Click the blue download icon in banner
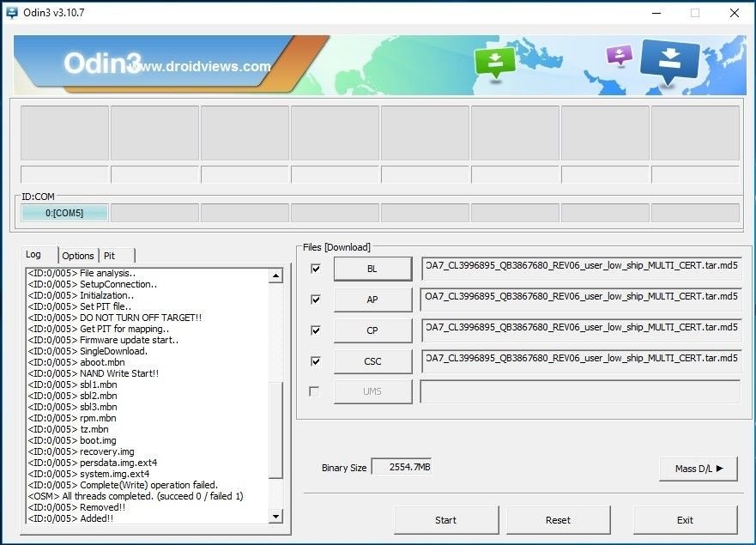756x545 pixels. click(x=669, y=62)
